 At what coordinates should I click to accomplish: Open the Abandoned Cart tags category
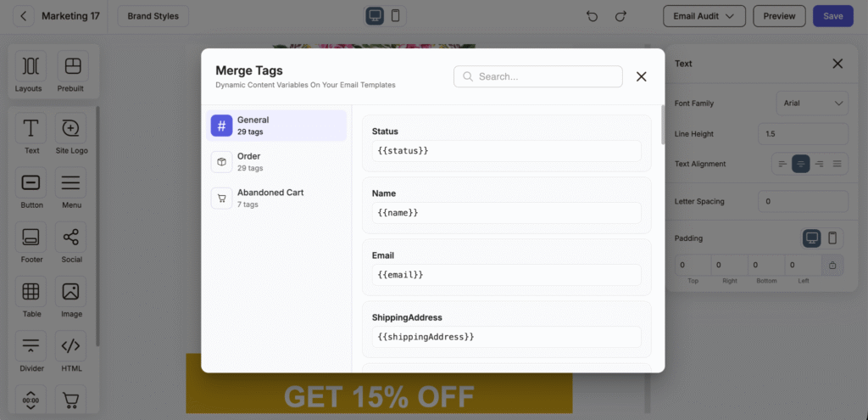point(276,198)
